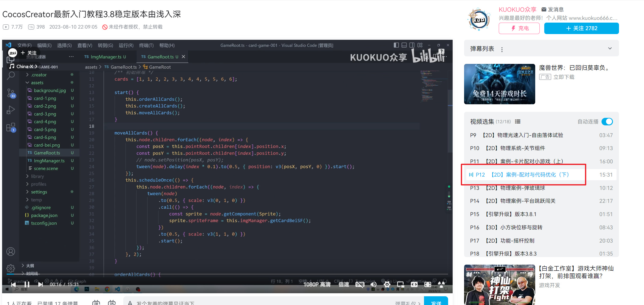The height and width of the screenshot is (305, 644).
Task: Click the uploader's round avatar overlay in the video
Action: 13,53
